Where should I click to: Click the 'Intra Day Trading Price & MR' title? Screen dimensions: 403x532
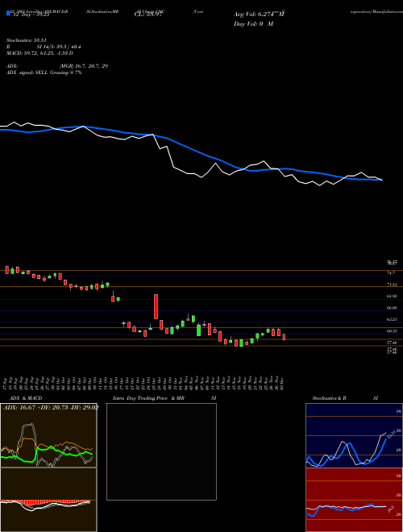click(x=148, y=398)
